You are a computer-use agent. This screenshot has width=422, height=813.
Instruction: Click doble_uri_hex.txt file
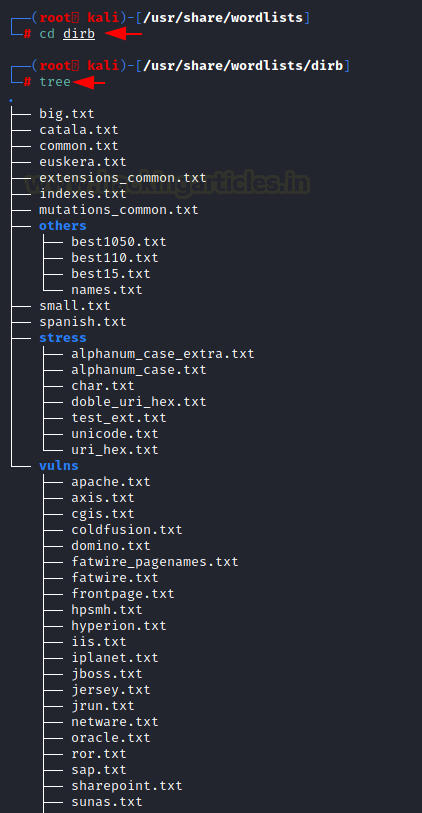click(x=139, y=401)
